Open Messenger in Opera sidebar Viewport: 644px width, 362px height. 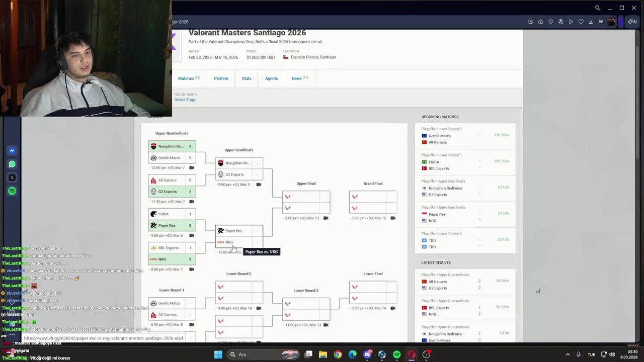12,150
